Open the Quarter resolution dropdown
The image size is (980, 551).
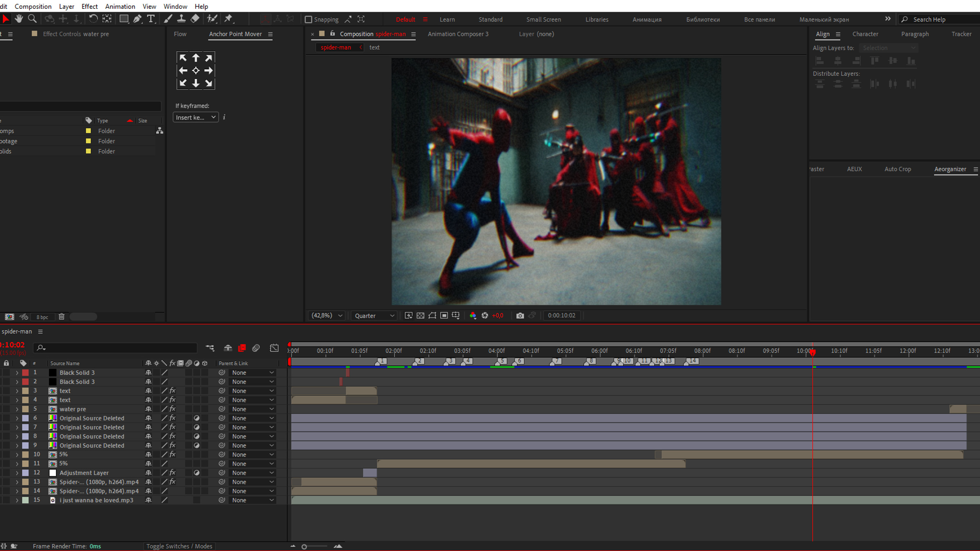(x=374, y=316)
